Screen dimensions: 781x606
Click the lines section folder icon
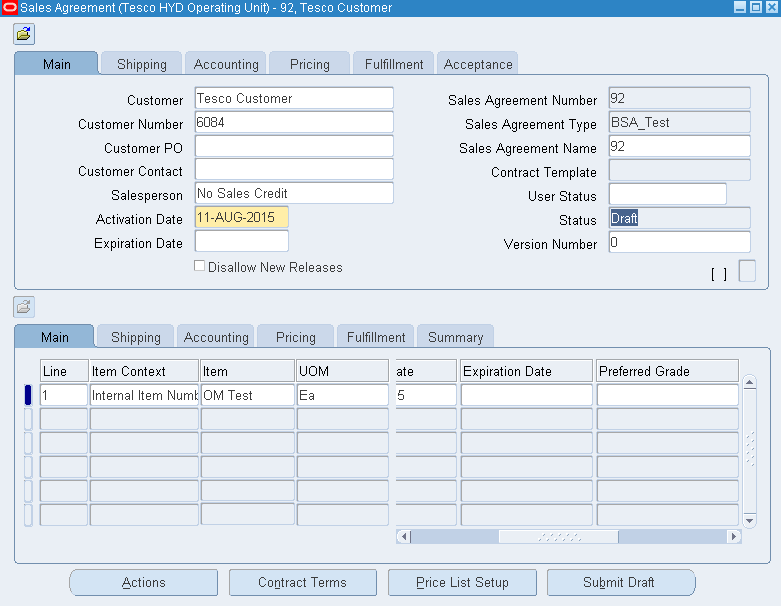tap(23, 307)
